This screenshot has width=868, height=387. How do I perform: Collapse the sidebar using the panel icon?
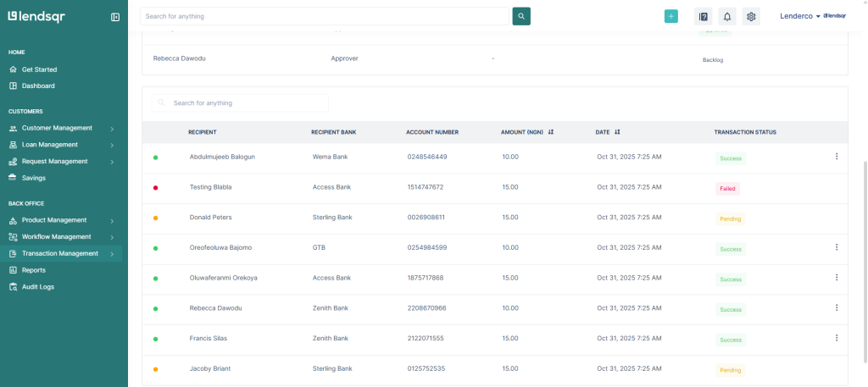[115, 17]
